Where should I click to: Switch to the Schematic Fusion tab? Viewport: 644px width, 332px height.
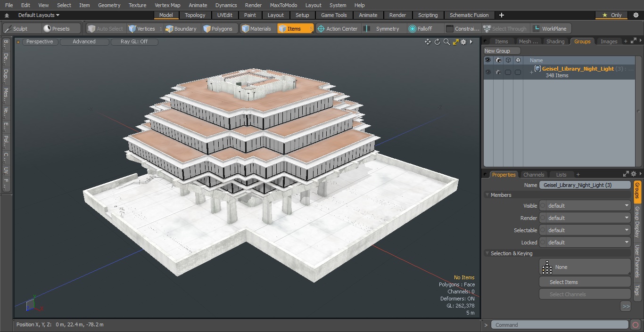(x=469, y=15)
